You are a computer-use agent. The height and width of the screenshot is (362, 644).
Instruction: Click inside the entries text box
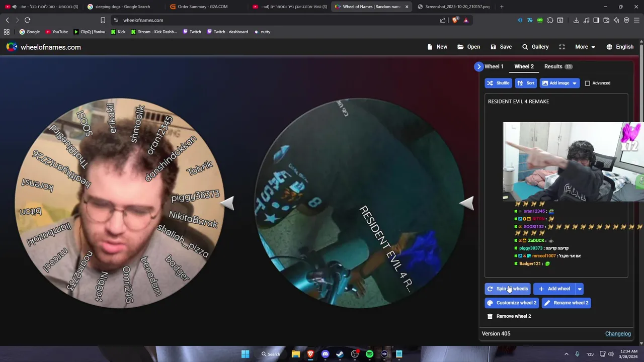pos(556,186)
